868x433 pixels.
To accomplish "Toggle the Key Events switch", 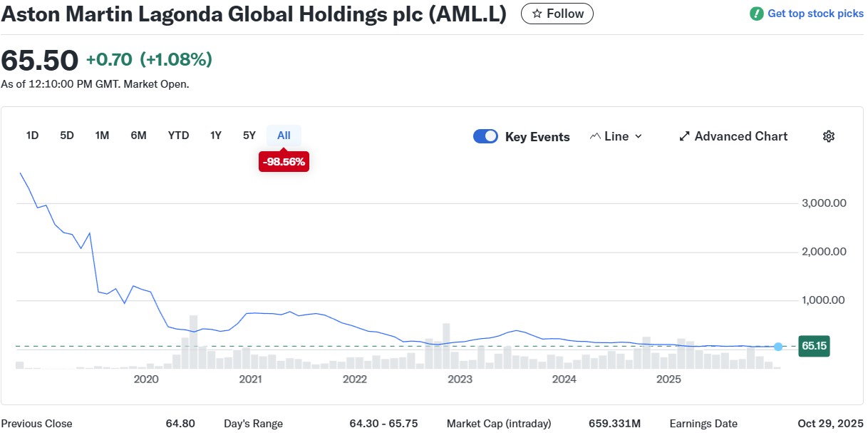I will 485,136.
